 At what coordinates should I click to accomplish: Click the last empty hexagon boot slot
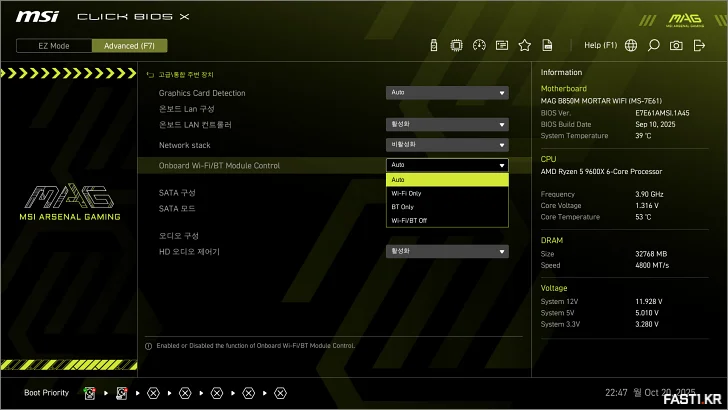tap(280, 393)
